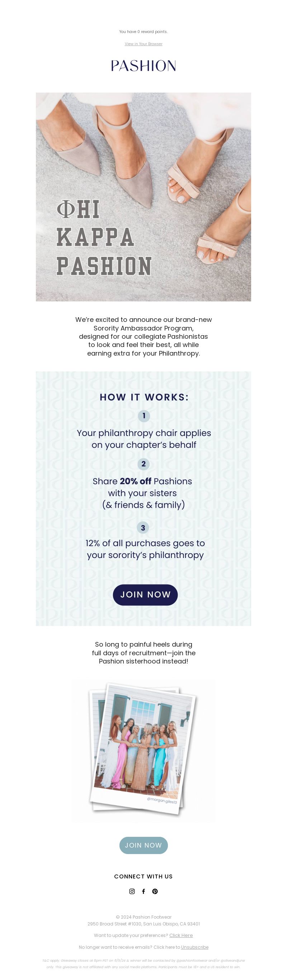This screenshot has height=980, width=287.
Task: Click the step 1 number badge
Action: pos(144,416)
